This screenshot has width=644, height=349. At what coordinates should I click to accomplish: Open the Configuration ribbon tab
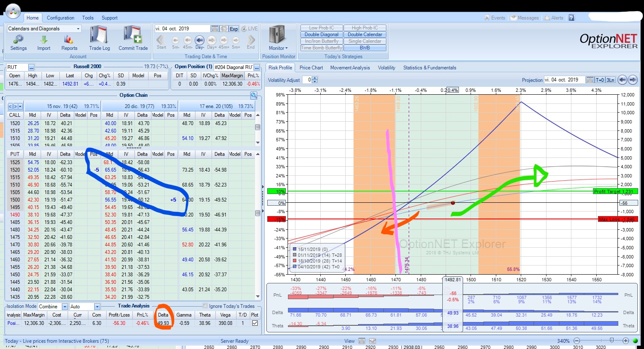[x=61, y=18]
